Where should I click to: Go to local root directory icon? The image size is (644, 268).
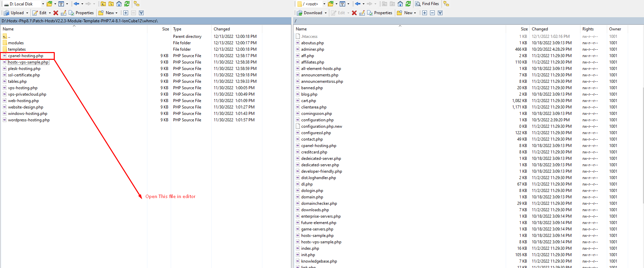[111, 4]
